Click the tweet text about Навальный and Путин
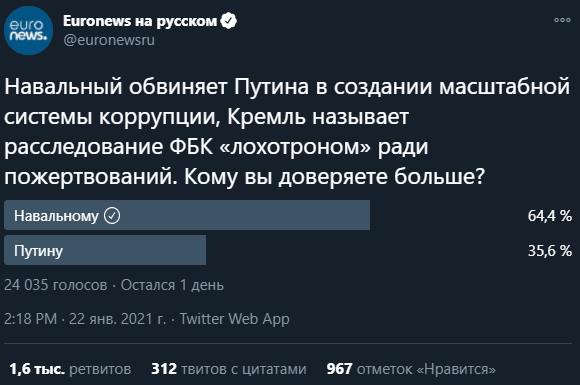The width and height of the screenshot is (580, 385). [287, 131]
